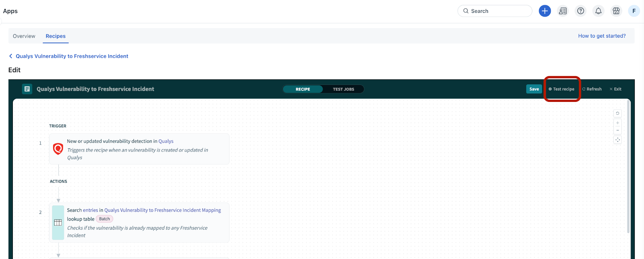The image size is (644, 259).
Task: Click the blue plus create button
Action: click(545, 11)
